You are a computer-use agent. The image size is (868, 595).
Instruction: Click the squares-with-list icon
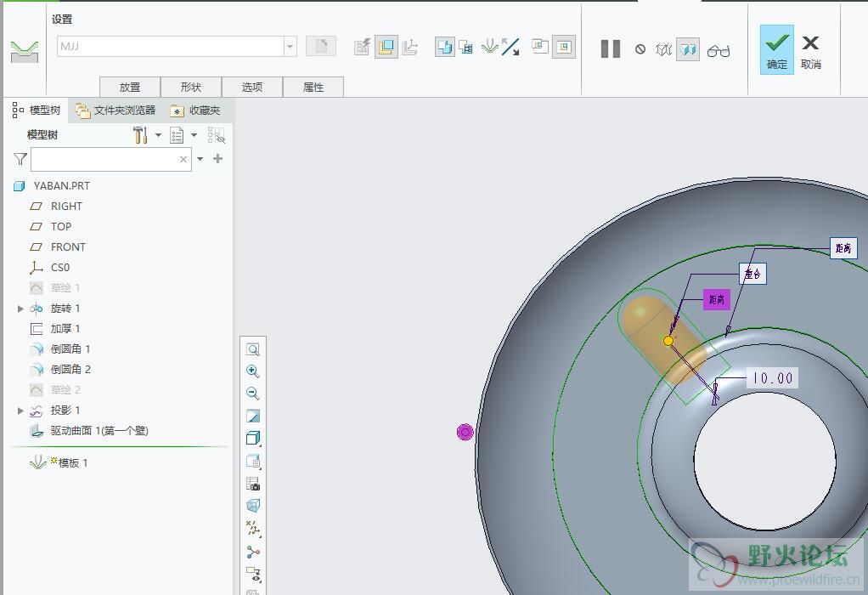(465, 47)
